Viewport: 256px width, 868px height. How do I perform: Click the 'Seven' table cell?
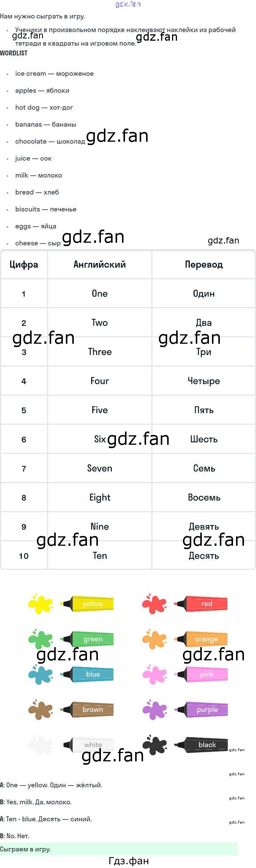pos(100,468)
